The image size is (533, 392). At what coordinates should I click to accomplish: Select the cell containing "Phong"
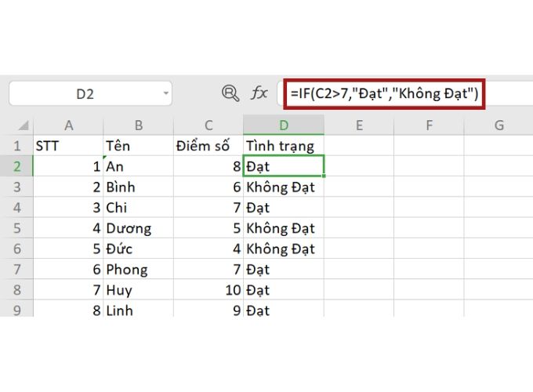coord(138,270)
